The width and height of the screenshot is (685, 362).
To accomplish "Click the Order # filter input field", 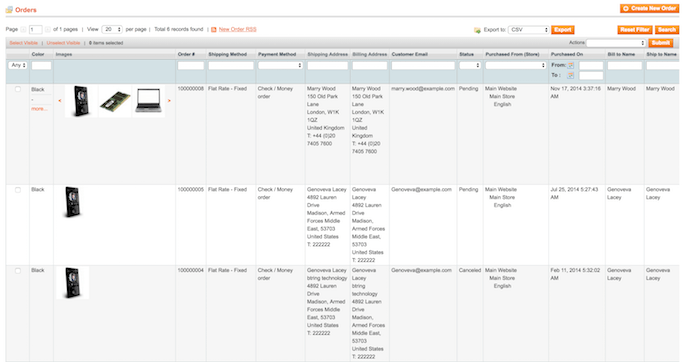I will pyautogui.click(x=190, y=66).
